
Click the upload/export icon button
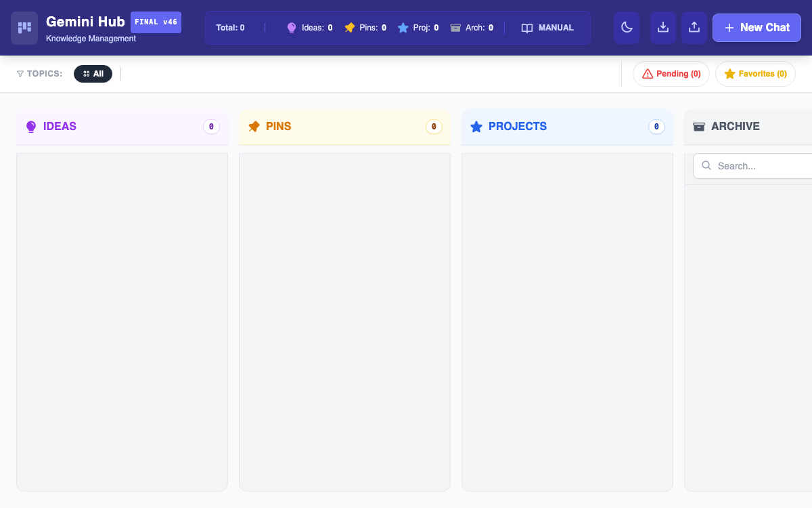pyautogui.click(x=694, y=28)
